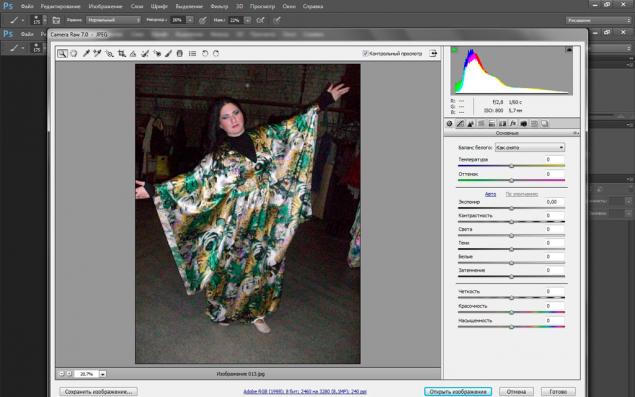This screenshot has height=397, width=635.
Task: Select the Graduated Filter tool
Action: [x=180, y=53]
